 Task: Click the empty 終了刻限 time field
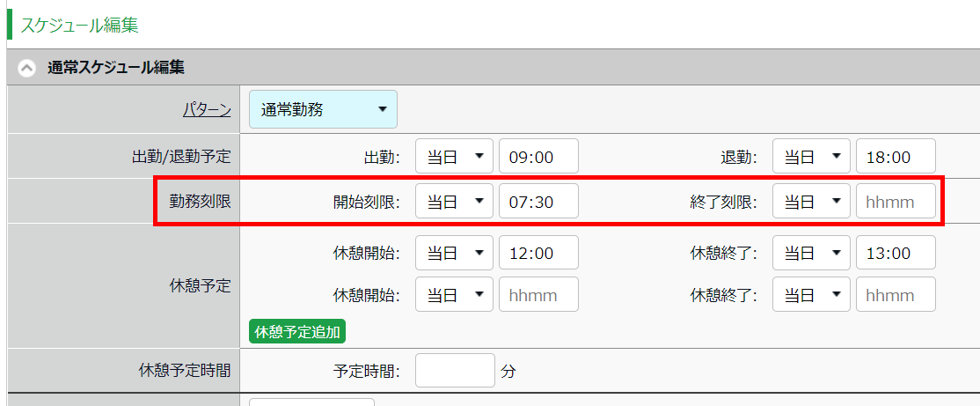tap(895, 202)
